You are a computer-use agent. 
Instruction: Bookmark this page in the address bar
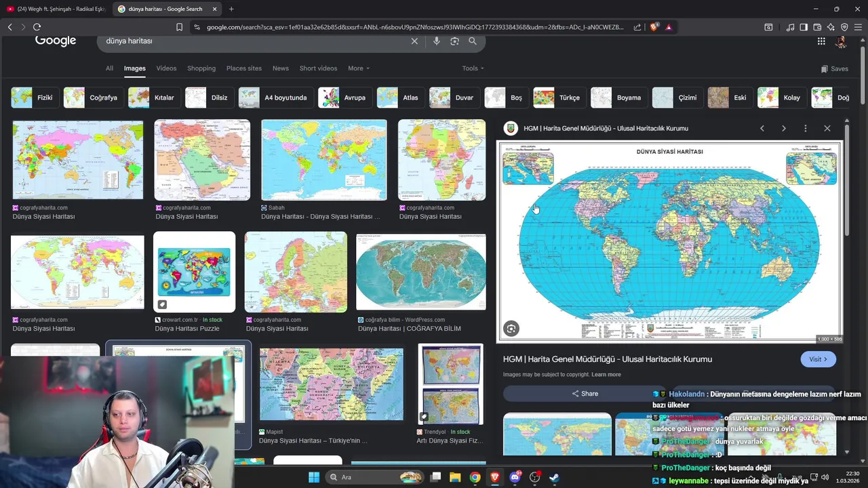tap(179, 27)
